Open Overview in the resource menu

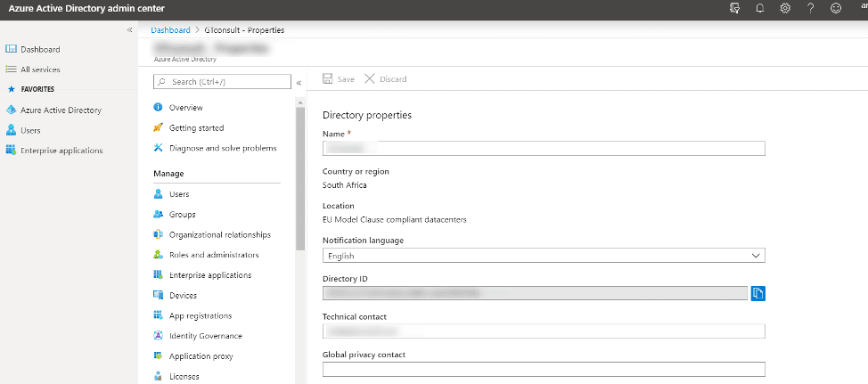(x=186, y=107)
